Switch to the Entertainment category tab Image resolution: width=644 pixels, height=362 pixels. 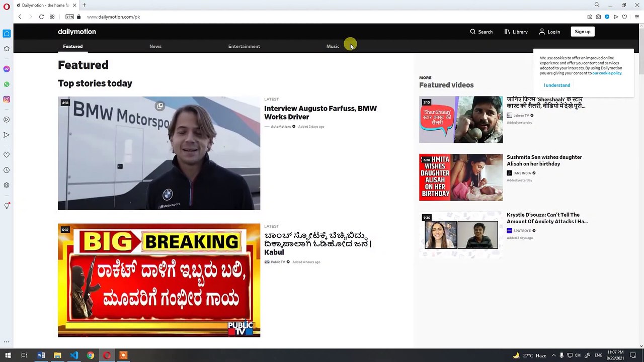244,46
